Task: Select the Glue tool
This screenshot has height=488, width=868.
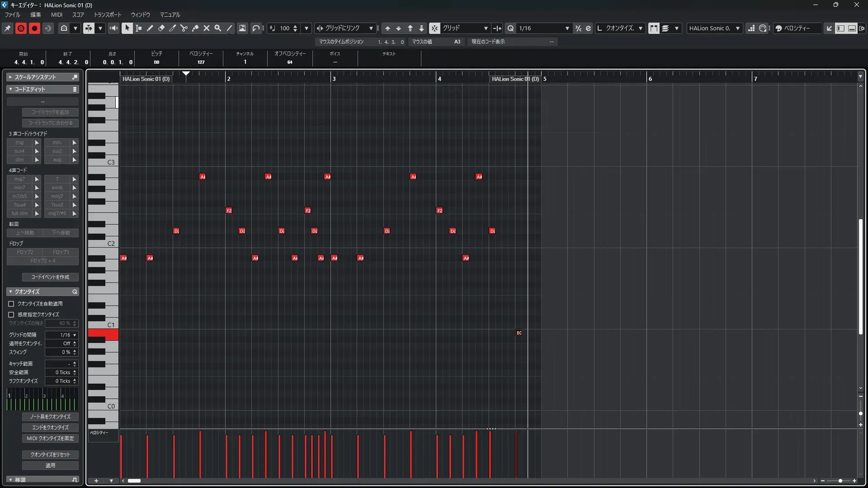Action: click(x=195, y=28)
